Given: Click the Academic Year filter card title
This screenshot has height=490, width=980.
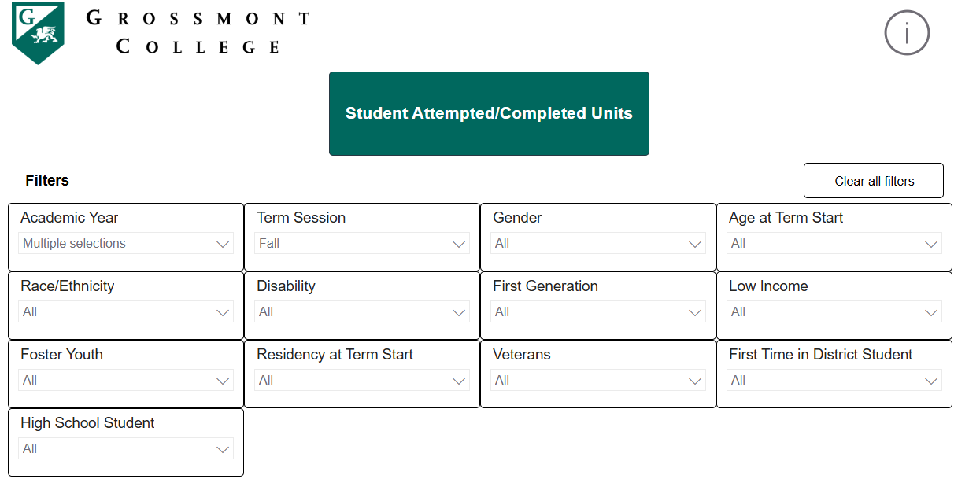Looking at the screenshot, I should [68, 217].
